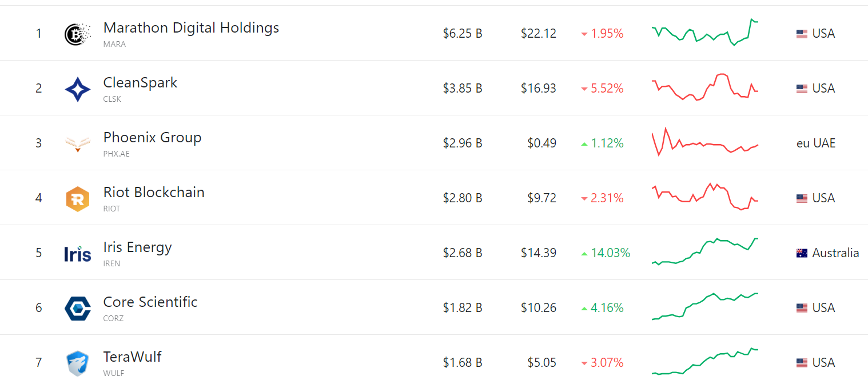
Task: Click the Phoenix Group wings logo
Action: (x=78, y=143)
